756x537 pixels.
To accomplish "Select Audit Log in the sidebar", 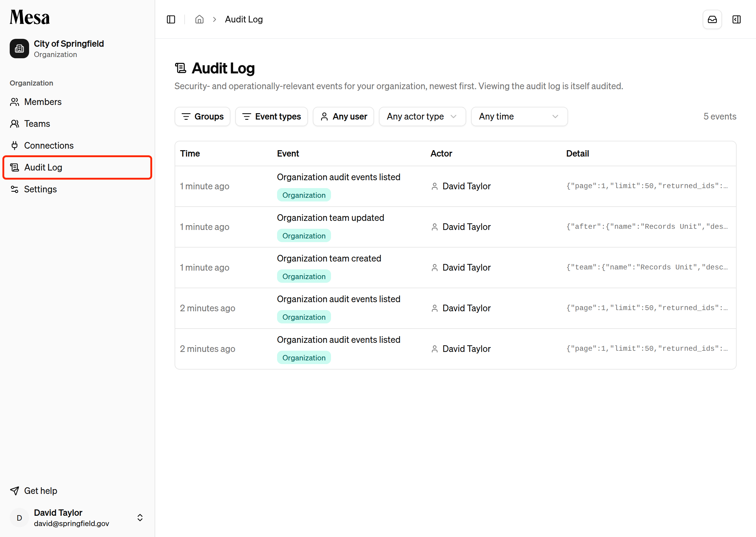I will [x=77, y=167].
